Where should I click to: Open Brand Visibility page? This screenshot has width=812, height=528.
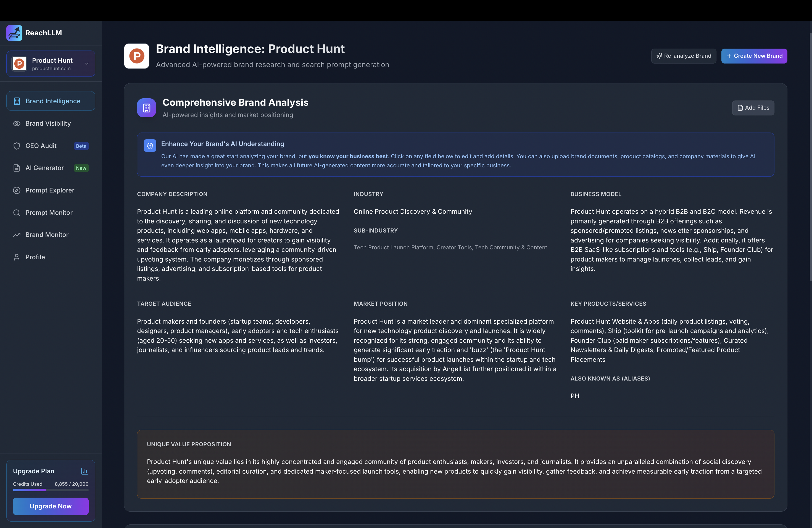[x=51, y=123]
